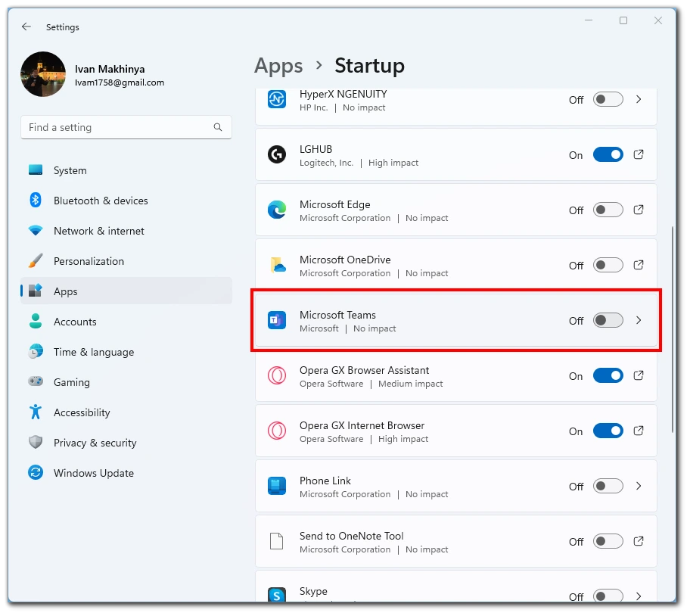
Task: Open LGHUB external link icon
Action: 639,155
